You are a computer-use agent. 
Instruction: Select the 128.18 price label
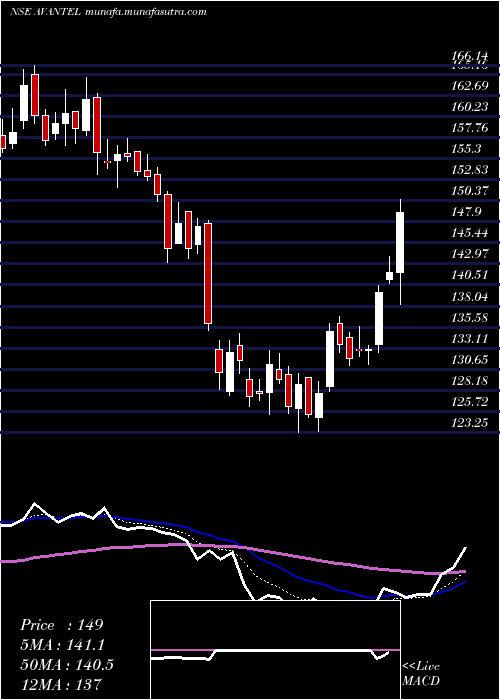click(470, 381)
